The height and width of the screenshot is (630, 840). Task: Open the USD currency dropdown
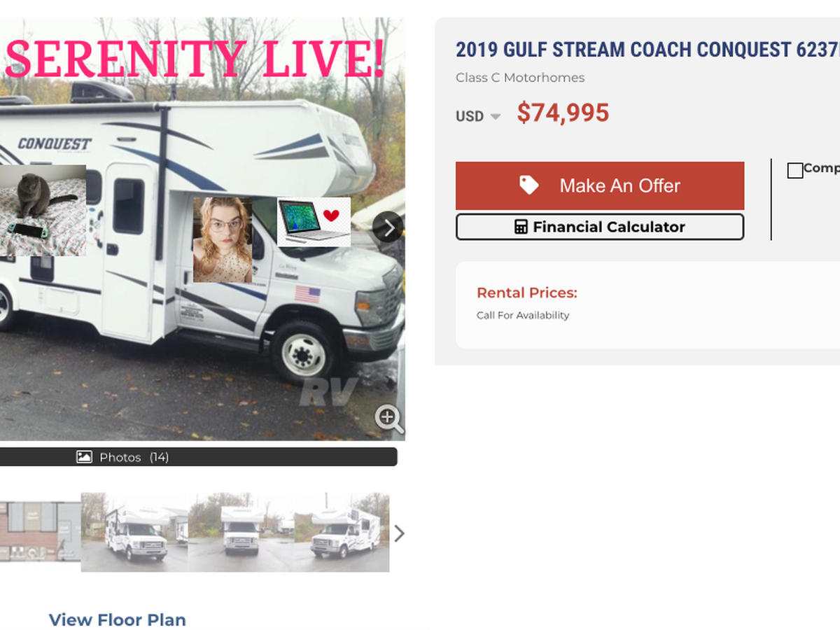(x=478, y=116)
